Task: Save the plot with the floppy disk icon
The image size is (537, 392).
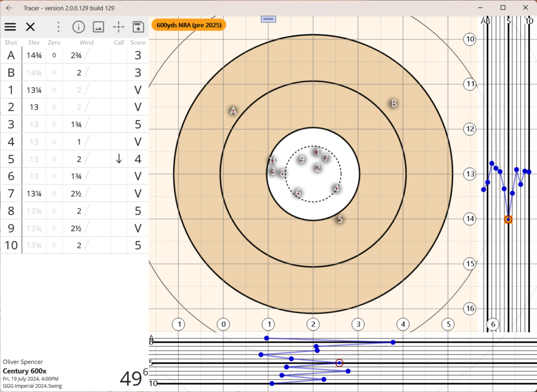Action: 138,27
